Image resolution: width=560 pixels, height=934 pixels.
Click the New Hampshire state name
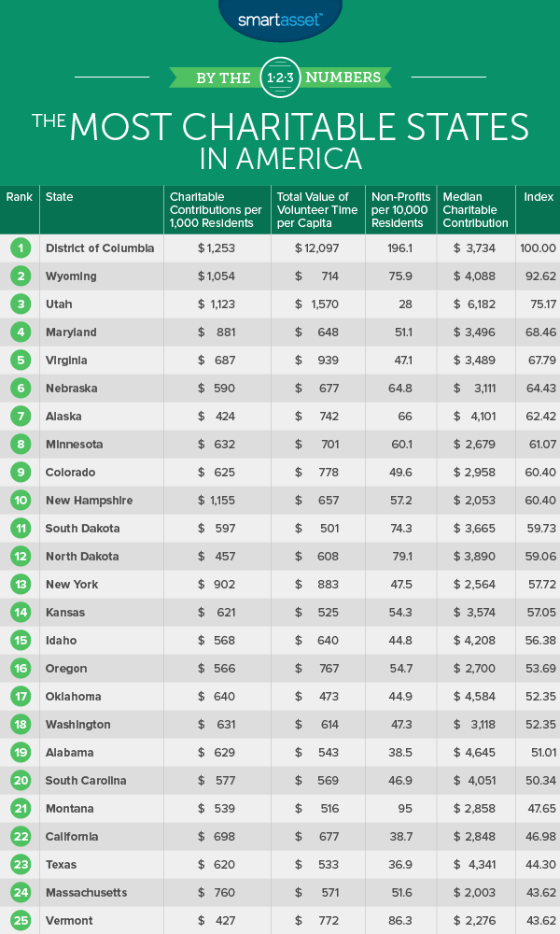coord(89,501)
